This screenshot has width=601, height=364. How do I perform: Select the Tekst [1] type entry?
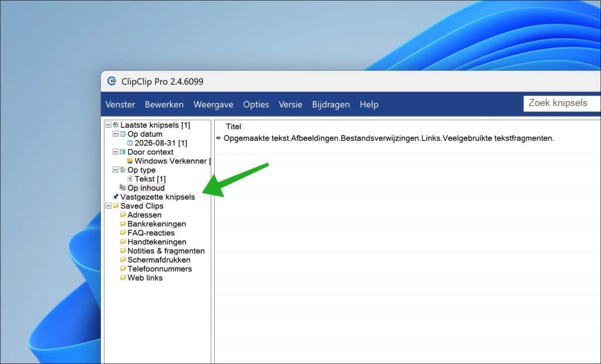150,179
